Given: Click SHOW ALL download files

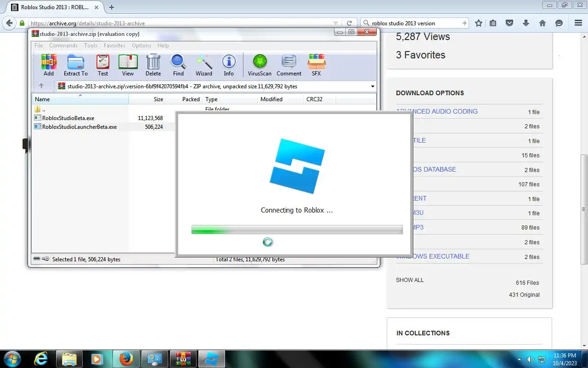Looking at the screenshot, I should click(410, 280).
